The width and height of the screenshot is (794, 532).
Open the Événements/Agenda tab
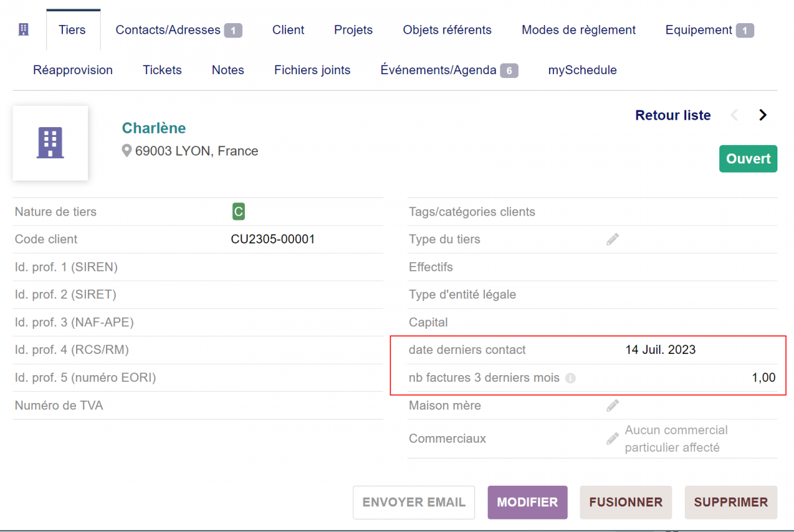coord(449,70)
